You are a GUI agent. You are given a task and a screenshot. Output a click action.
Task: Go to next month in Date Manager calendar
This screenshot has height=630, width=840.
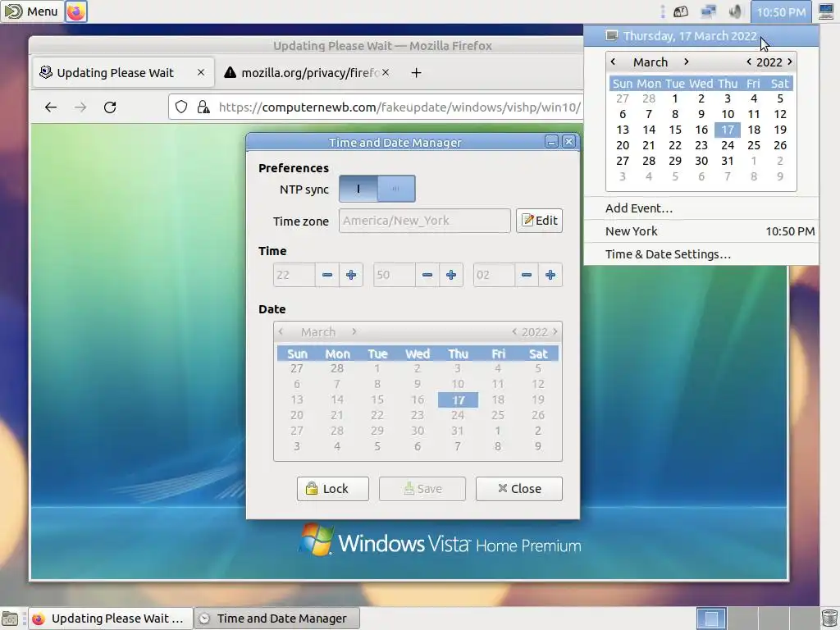click(354, 331)
